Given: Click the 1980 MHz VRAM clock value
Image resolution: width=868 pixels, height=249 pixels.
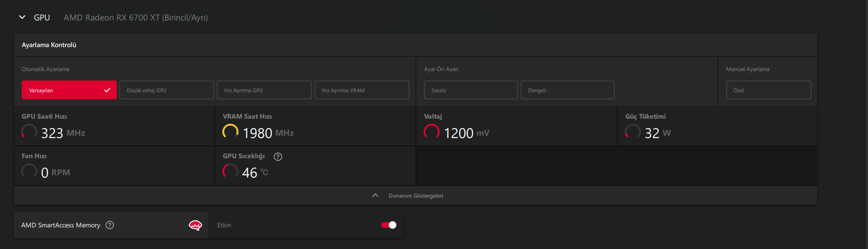Looking at the screenshot, I should [x=268, y=133].
